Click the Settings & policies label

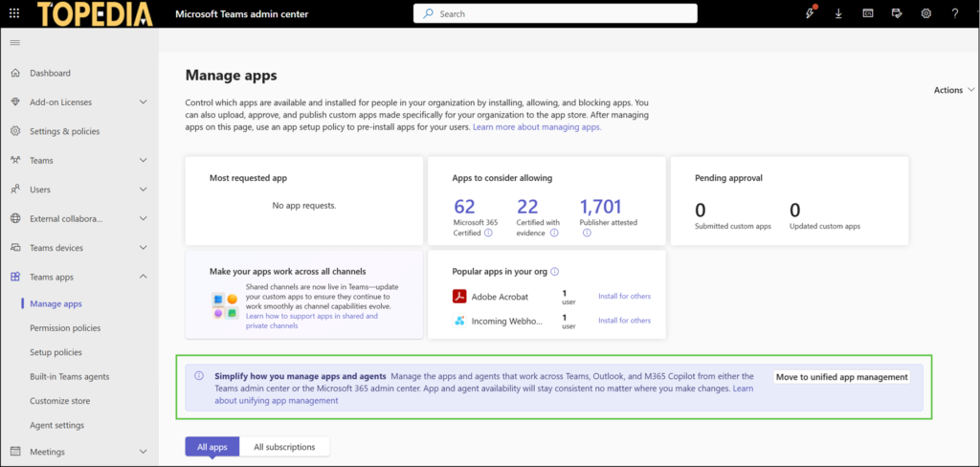pyautogui.click(x=64, y=131)
